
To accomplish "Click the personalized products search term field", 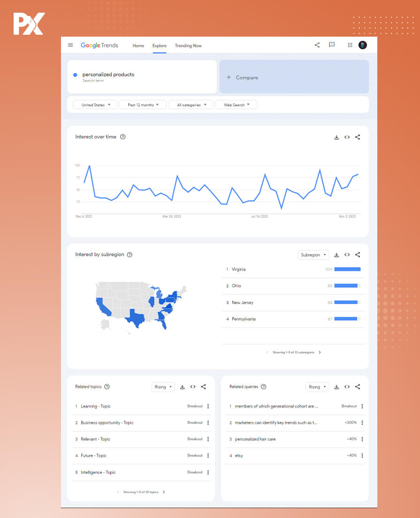I will (142, 77).
